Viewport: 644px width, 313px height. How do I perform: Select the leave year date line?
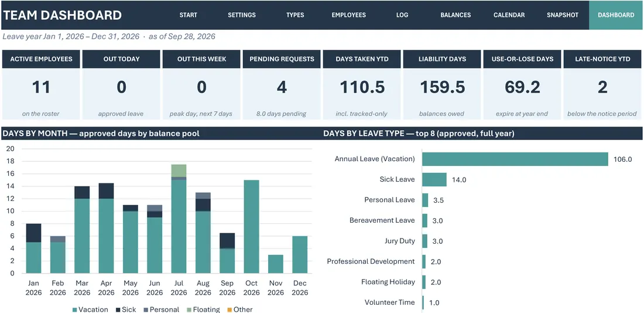click(109, 36)
